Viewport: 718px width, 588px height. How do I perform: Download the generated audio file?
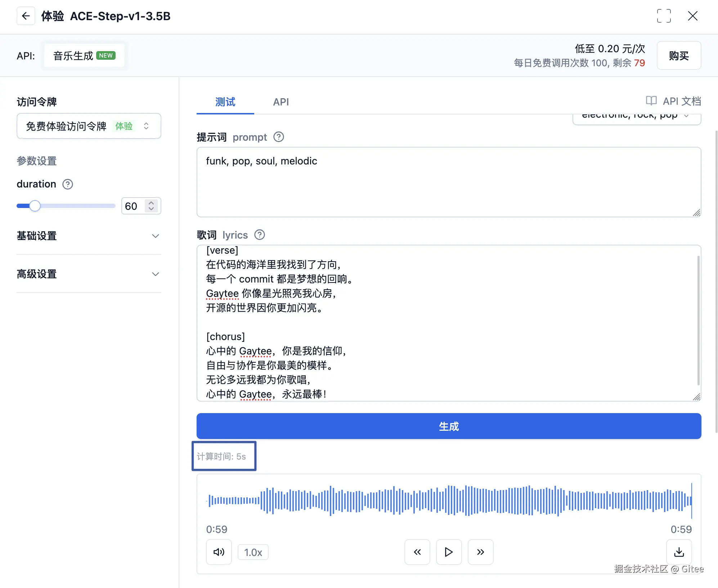pyautogui.click(x=679, y=552)
